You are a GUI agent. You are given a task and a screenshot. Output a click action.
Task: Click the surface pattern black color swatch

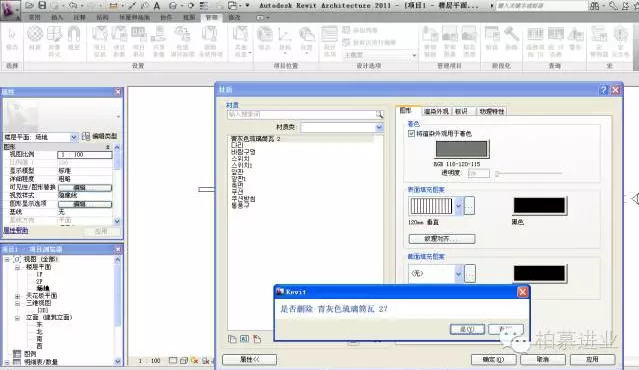pos(540,206)
